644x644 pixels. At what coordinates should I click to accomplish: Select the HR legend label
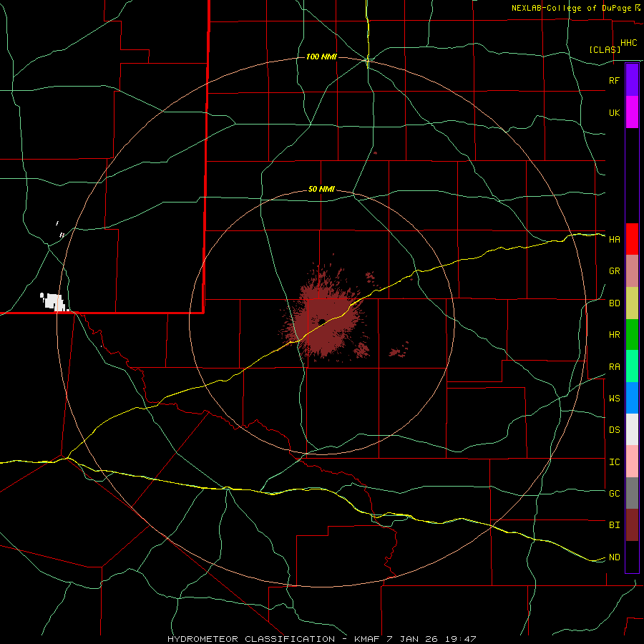pyautogui.click(x=614, y=335)
